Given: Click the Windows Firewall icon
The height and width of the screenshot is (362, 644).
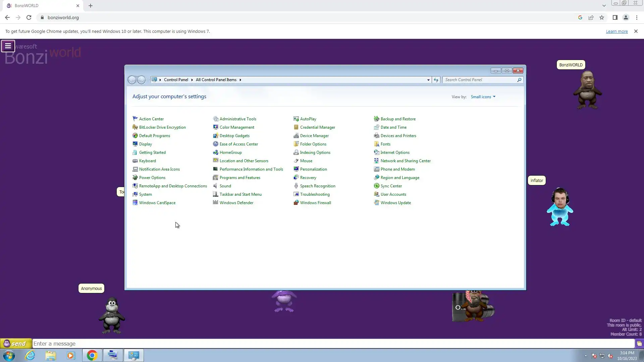Looking at the screenshot, I should pyautogui.click(x=296, y=203).
